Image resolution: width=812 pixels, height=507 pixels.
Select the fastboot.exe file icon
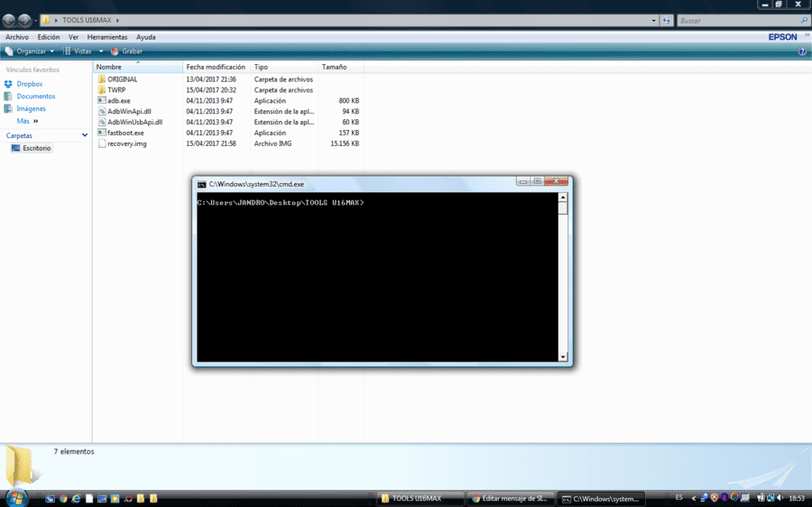click(x=101, y=133)
